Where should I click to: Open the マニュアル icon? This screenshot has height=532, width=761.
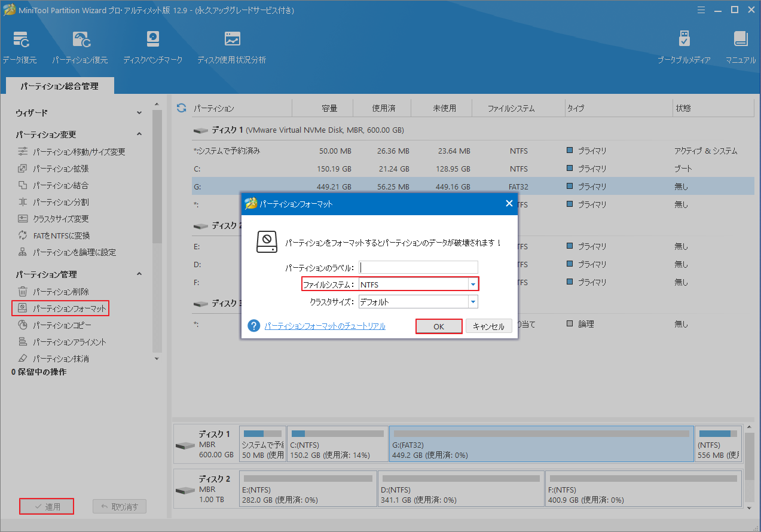(741, 47)
